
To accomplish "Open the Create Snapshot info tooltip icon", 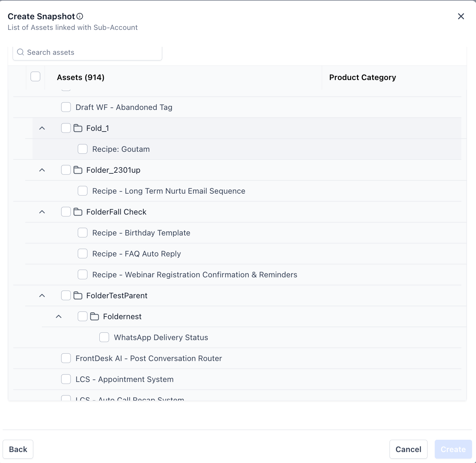I will 79,16.
